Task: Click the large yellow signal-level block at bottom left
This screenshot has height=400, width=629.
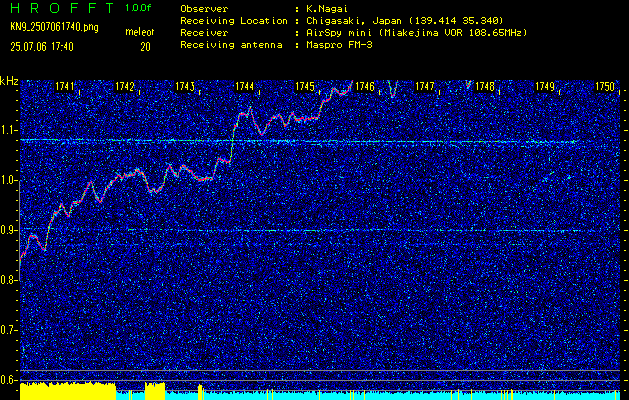Action: (68, 392)
